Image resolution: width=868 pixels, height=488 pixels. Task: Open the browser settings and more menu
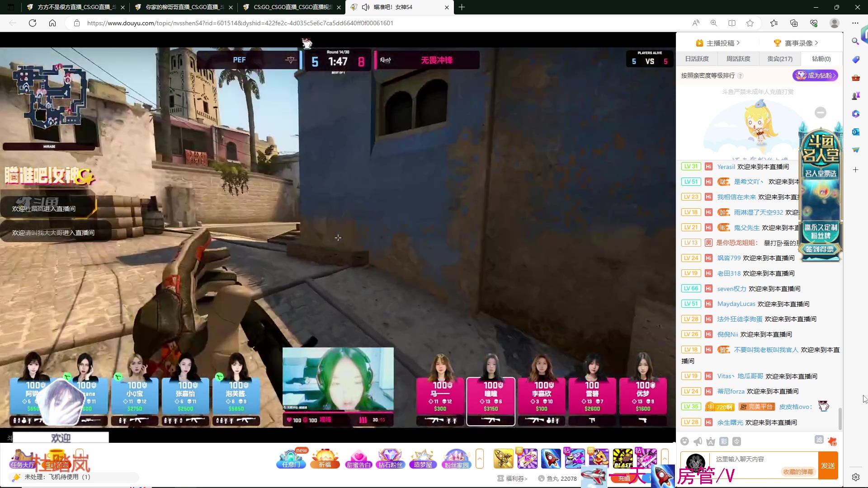[855, 23]
